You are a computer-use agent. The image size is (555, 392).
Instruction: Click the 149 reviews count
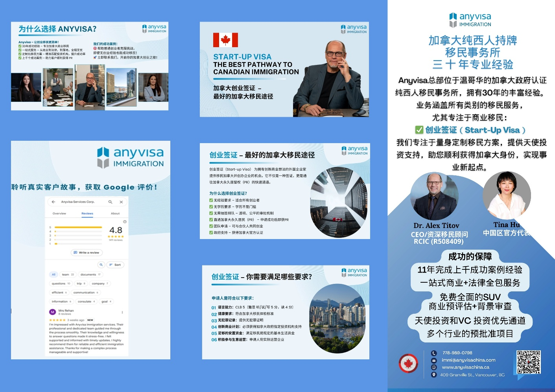tap(116, 240)
